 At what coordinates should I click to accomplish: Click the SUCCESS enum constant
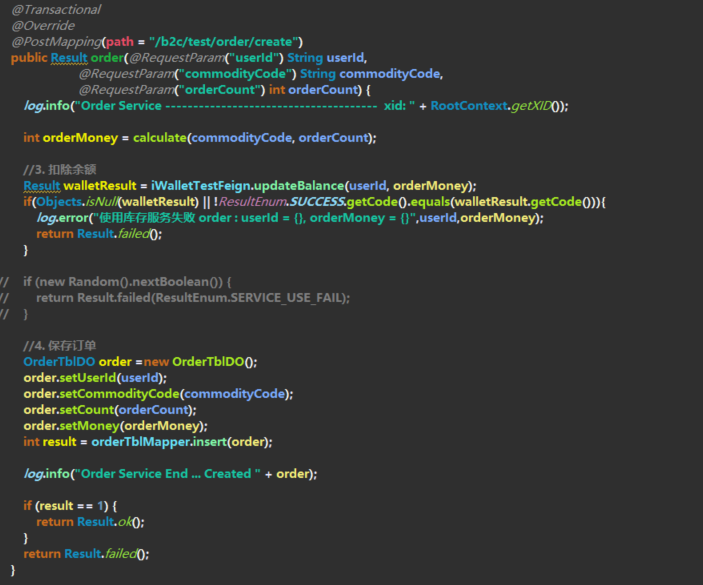tap(317, 202)
